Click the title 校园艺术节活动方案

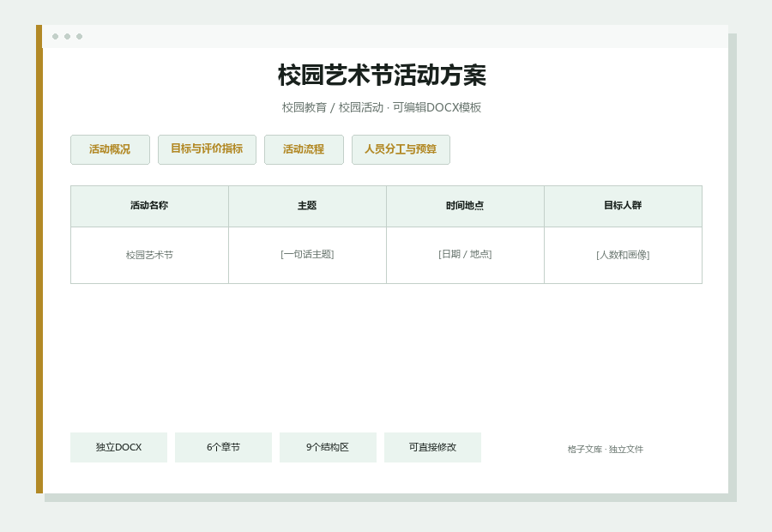tap(382, 76)
